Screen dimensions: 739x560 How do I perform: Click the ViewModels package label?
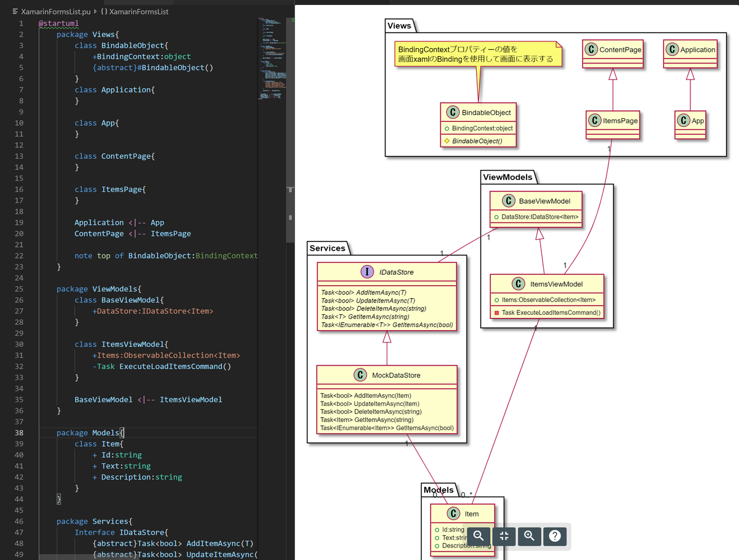(x=507, y=177)
